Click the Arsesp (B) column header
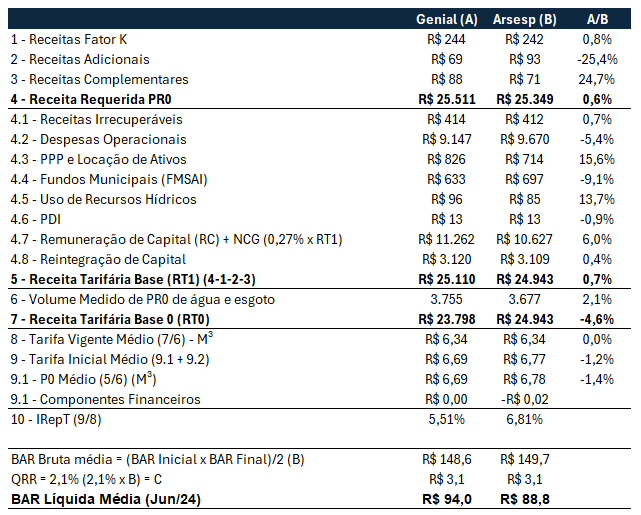 tap(526, 20)
